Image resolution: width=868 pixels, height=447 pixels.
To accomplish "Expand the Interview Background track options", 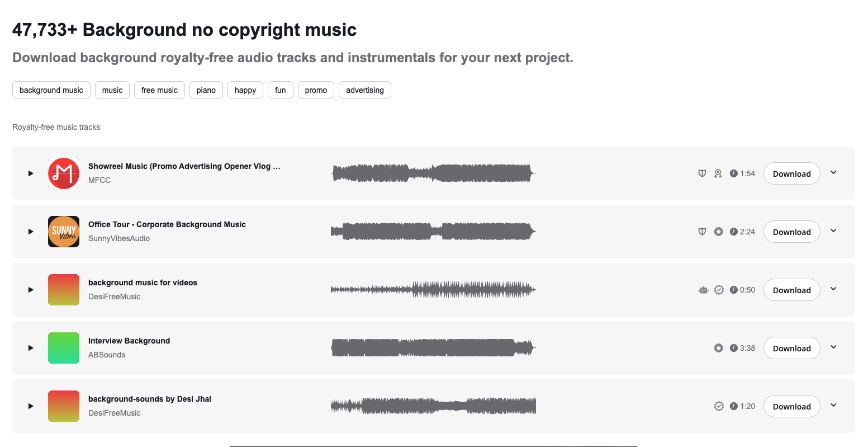I will (833, 347).
